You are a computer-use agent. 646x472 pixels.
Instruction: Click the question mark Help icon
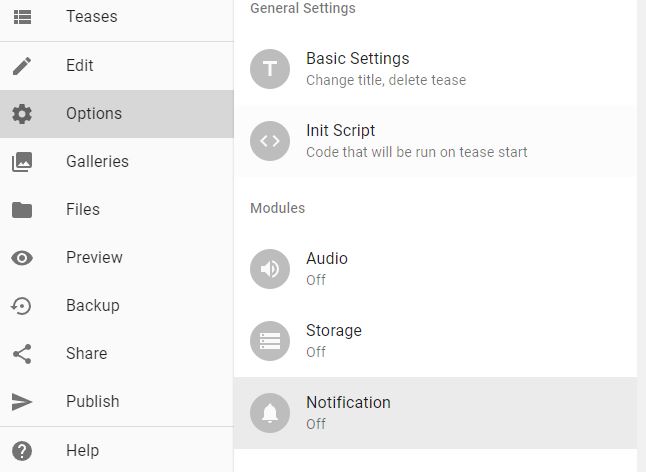[22, 451]
